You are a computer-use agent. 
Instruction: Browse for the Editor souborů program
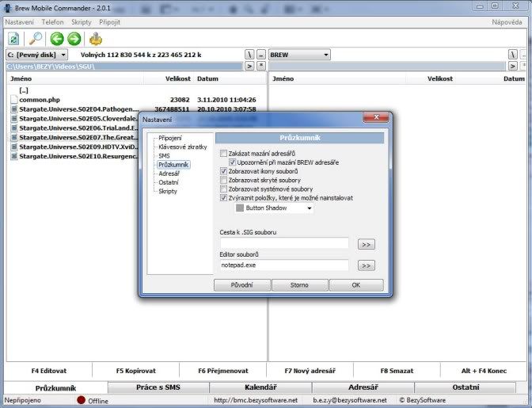[366, 265]
